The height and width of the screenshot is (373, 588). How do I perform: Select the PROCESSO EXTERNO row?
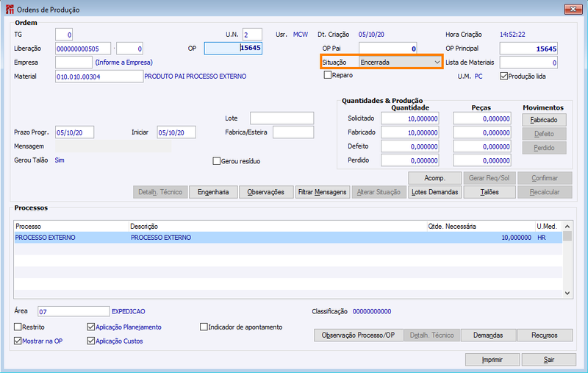click(x=288, y=238)
